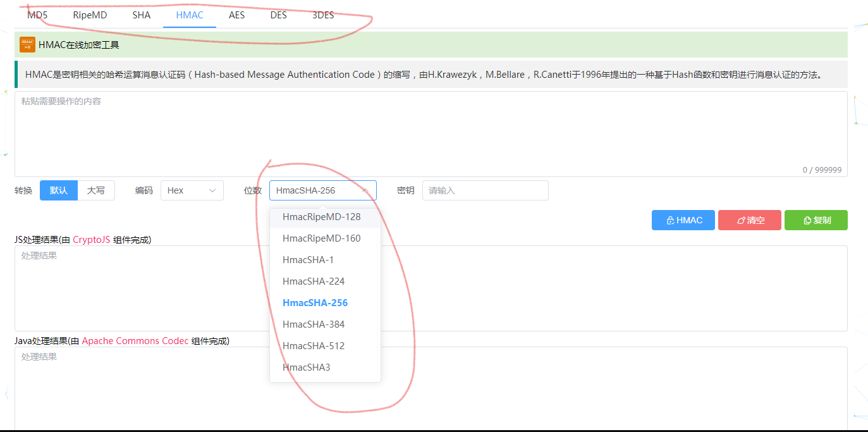Enable 大写 uppercase output mode

[x=95, y=190]
